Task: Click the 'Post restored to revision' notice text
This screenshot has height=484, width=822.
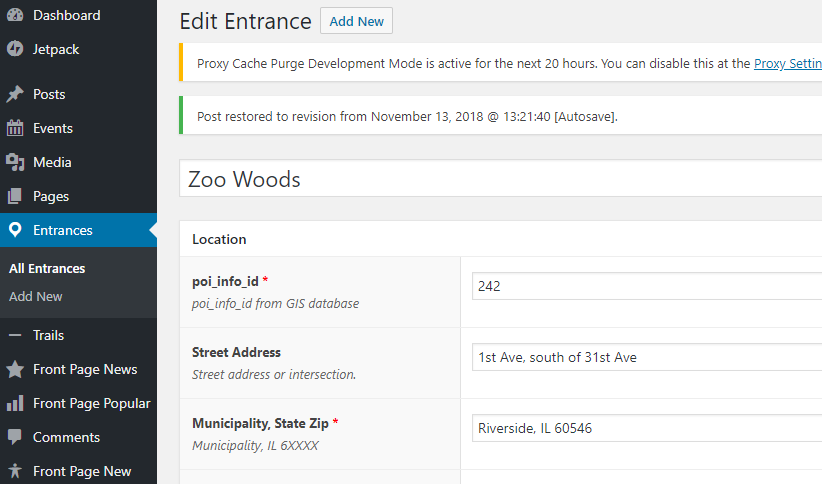Action: click(x=407, y=116)
